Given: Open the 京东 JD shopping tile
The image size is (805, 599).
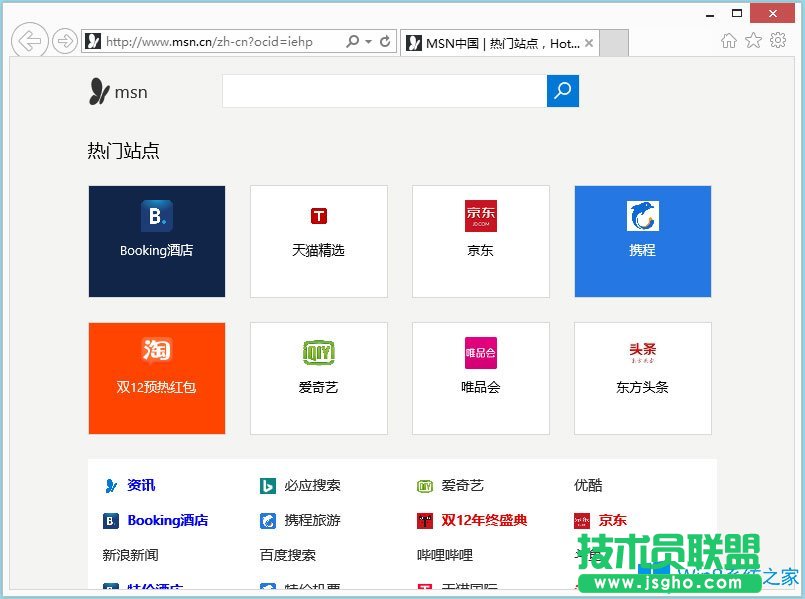Looking at the screenshot, I should click(480, 240).
